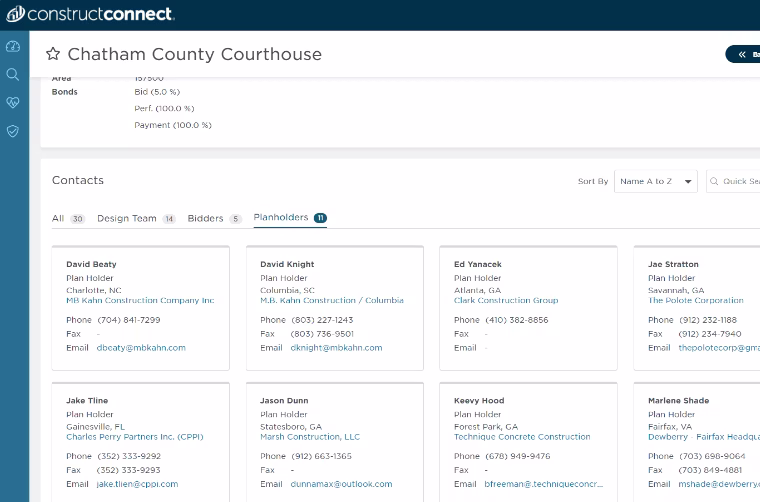Open Clark Construction Group link

tap(506, 300)
